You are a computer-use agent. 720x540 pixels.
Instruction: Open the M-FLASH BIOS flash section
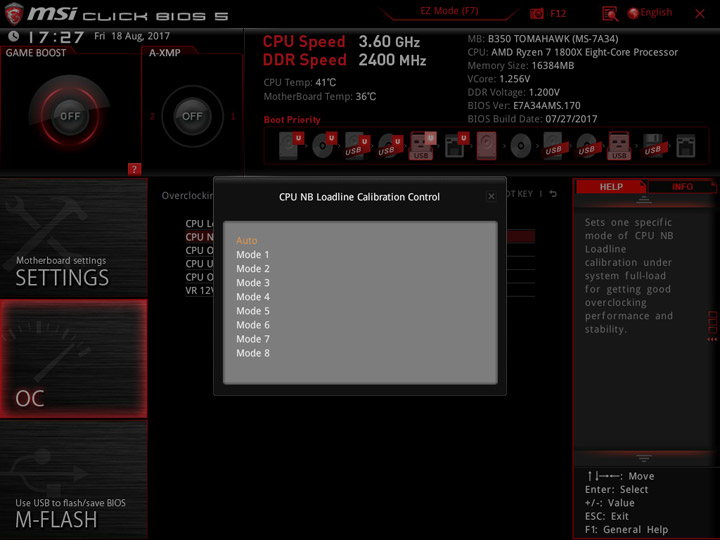(73, 480)
